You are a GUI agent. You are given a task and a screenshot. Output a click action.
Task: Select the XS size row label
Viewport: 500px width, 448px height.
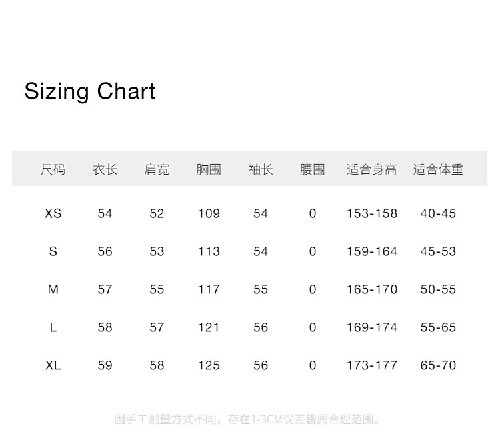point(53,213)
